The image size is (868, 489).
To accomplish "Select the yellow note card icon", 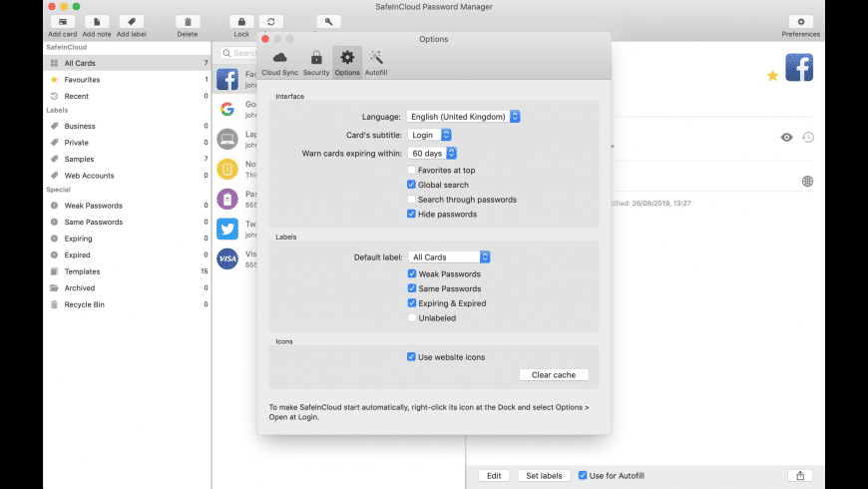I will coord(227,169).
